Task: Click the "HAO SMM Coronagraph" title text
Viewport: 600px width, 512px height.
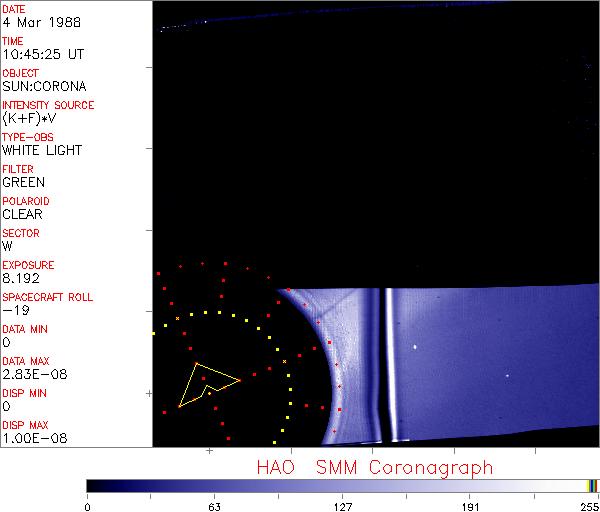Action: pos(374,467)
